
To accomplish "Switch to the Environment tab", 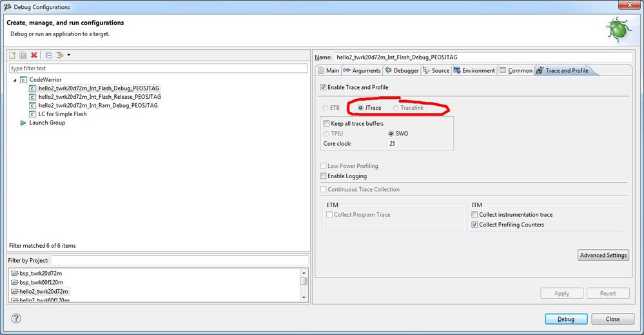I will click(474, 71).
